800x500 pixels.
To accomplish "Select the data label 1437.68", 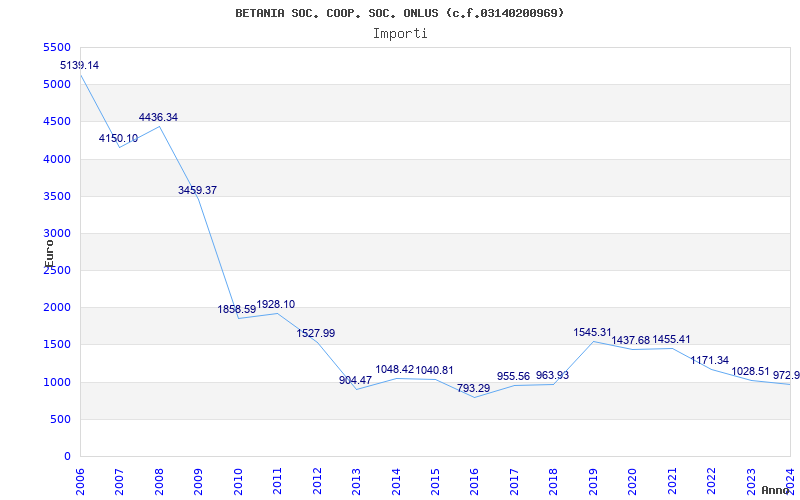I will point(631,340).
